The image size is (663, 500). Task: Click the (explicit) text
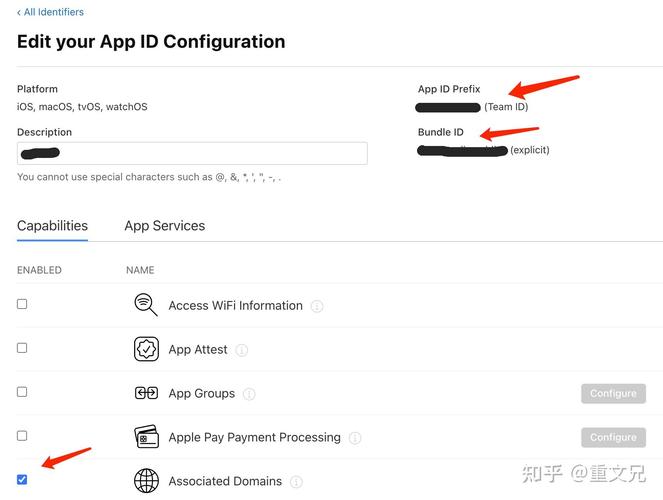pos(530,150)
